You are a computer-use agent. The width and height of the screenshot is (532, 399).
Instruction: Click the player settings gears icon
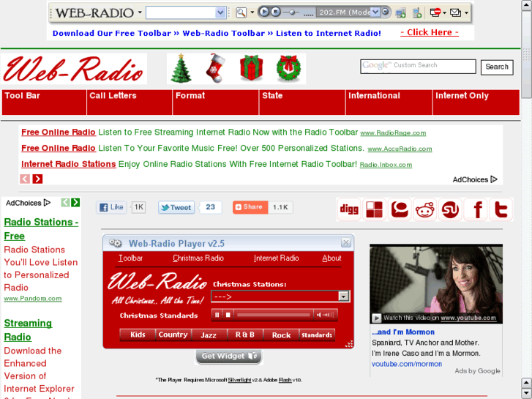point(116,243)
